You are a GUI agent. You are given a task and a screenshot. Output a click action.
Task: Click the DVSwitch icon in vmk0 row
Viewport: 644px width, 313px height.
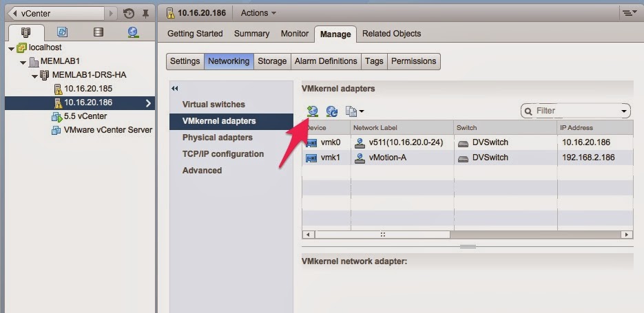tap(464, 143)
